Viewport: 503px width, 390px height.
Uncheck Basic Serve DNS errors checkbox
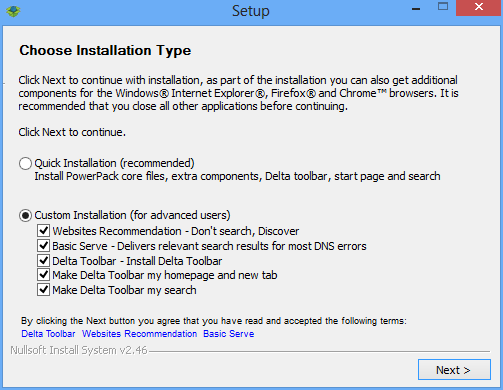(43, 246)
